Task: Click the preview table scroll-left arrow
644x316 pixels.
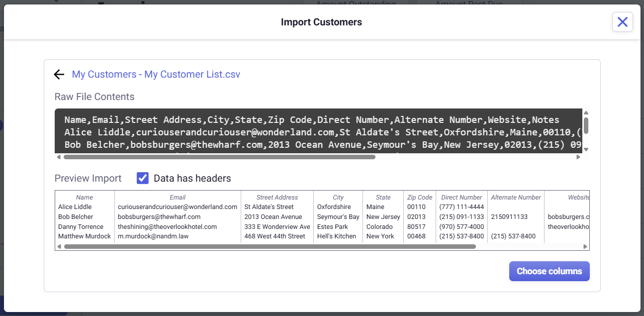Action: (x=59, y=246)
